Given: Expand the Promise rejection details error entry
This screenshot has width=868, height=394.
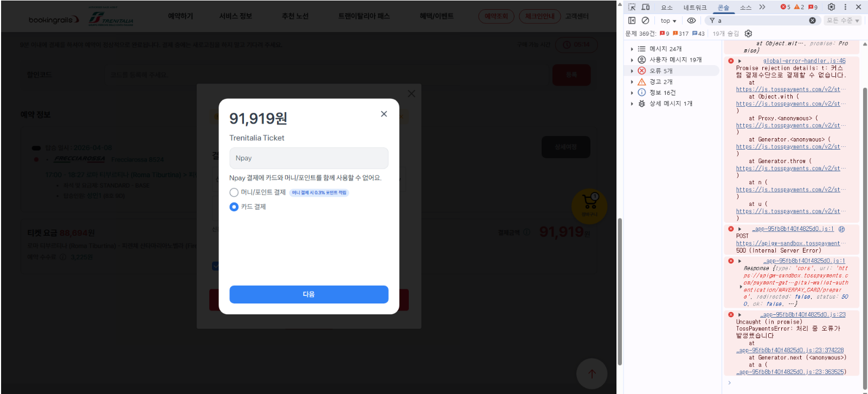Looking at the screenshot, I should click(x=740, y=61).
